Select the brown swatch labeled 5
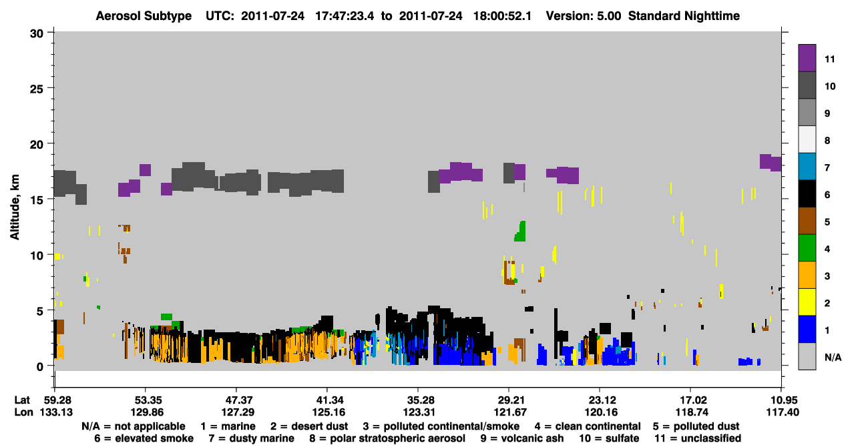868x445 pixels. point(808,221)
